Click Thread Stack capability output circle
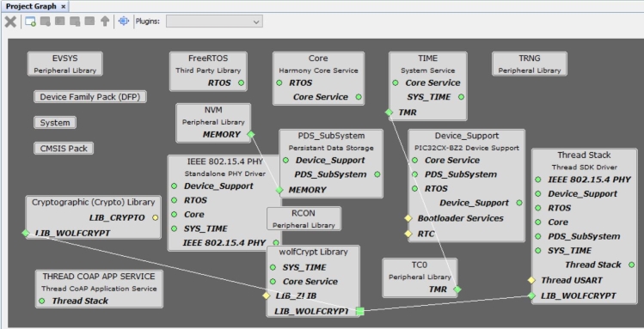Image resolution: width=644 pixels, height=329 pixels. [632, 265]
